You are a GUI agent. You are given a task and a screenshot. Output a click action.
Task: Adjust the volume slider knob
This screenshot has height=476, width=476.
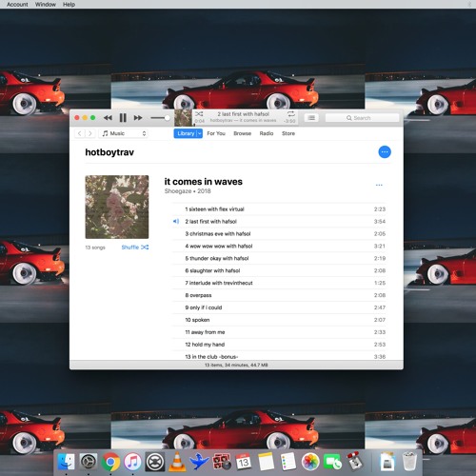pos(167,118)
